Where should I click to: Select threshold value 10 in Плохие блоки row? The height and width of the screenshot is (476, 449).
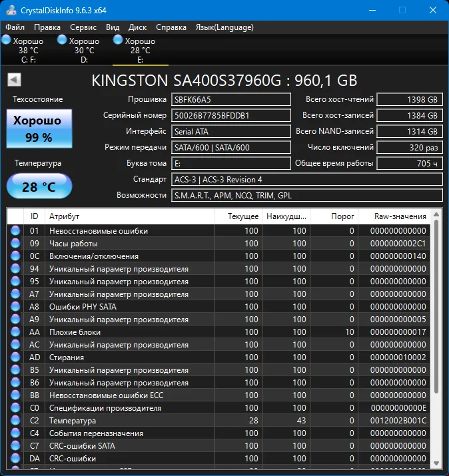[350, 332]
